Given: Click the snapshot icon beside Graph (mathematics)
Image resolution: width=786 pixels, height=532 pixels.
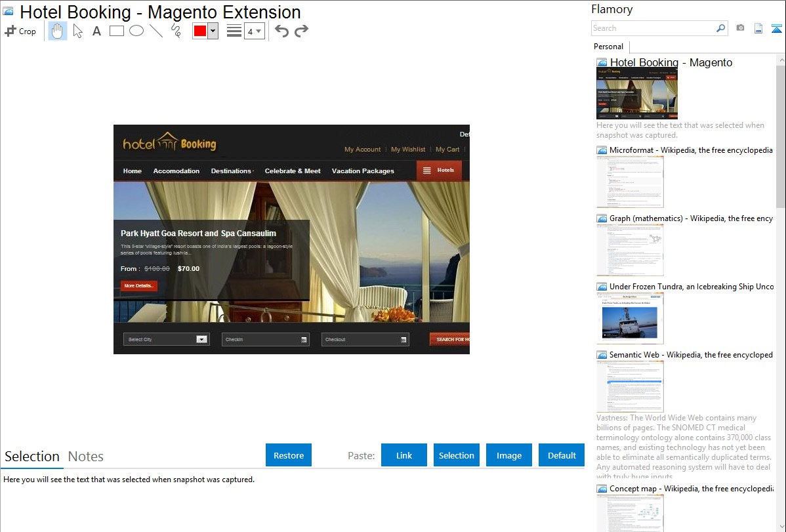Looking at the screenshot, I should [x=602, y=218].
